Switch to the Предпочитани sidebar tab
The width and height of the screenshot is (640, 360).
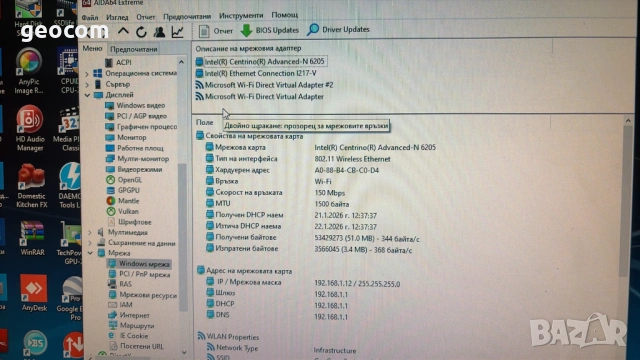pyautogui.click(x=133, y=49)
